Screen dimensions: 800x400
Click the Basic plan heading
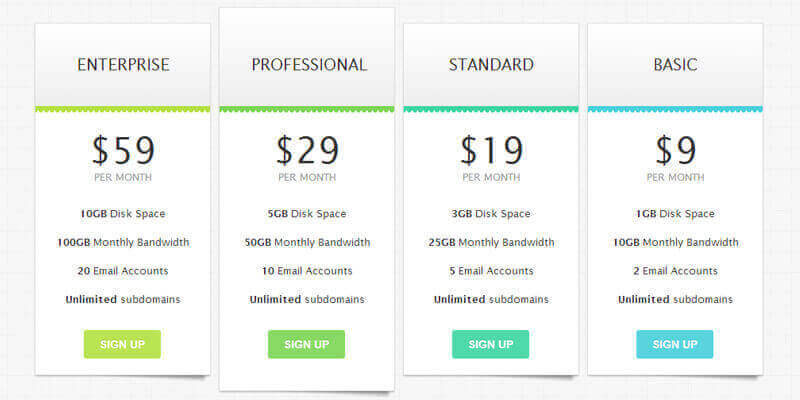[x=675, y=65]
